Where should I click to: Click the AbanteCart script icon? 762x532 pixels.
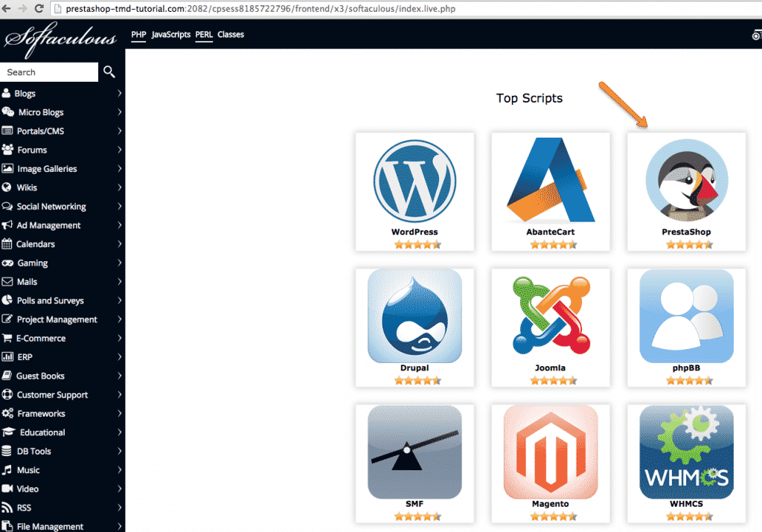(550, 181)
